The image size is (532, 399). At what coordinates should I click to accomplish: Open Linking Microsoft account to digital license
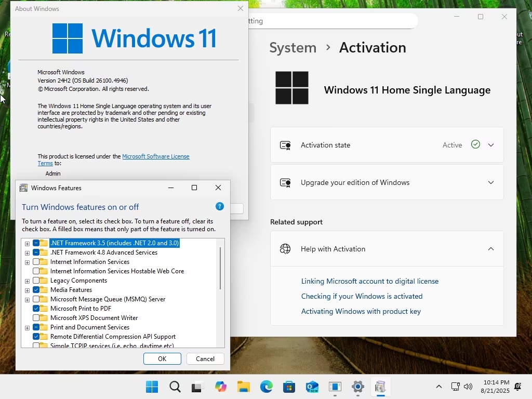tap(370, 281)
